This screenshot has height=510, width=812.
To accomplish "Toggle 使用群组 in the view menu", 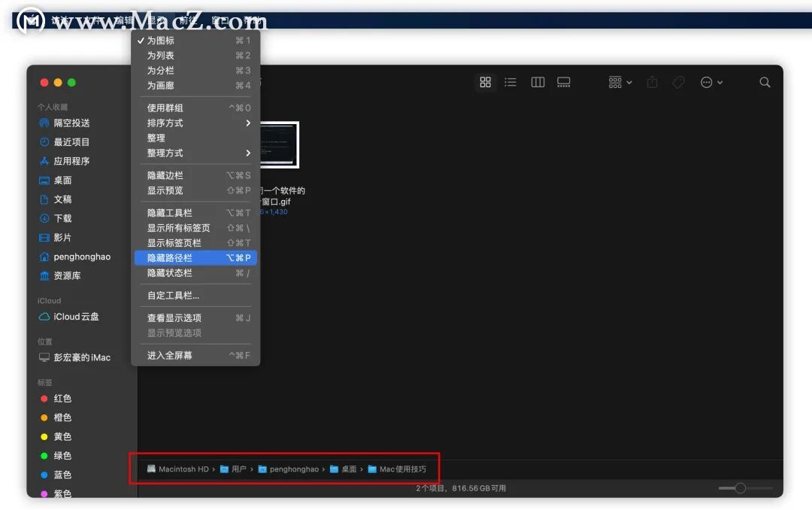I will tap(164, 108).
